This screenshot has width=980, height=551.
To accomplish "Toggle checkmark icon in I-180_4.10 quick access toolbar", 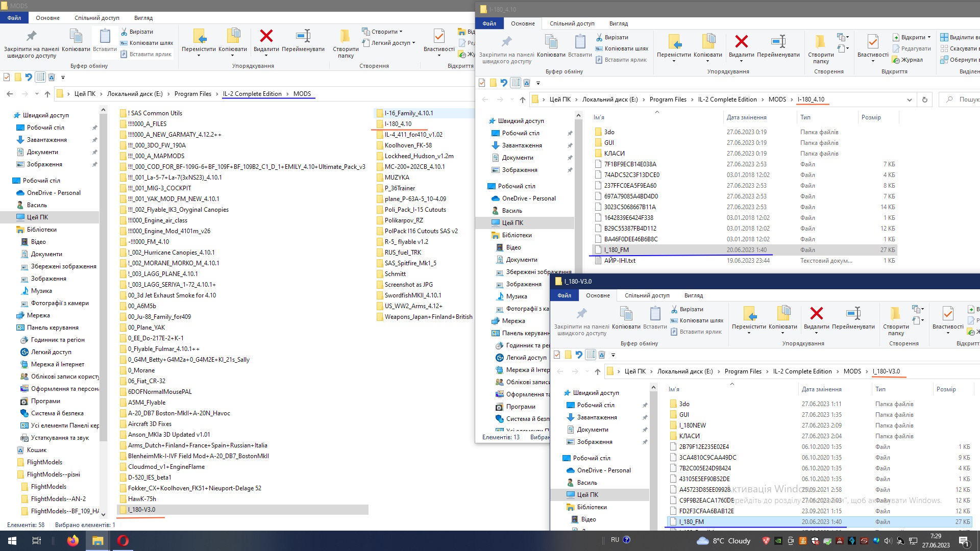I will (x=482, y=83).
